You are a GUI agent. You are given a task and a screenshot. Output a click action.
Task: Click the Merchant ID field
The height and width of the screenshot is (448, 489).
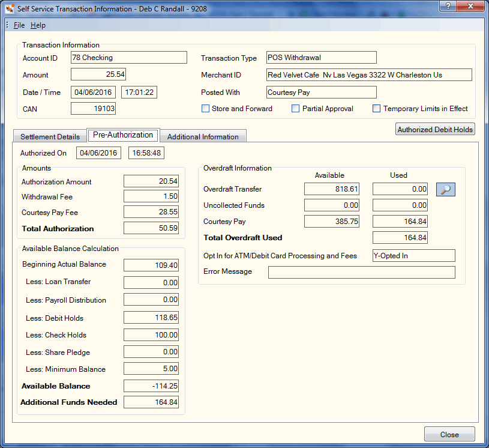pos(369,75)
